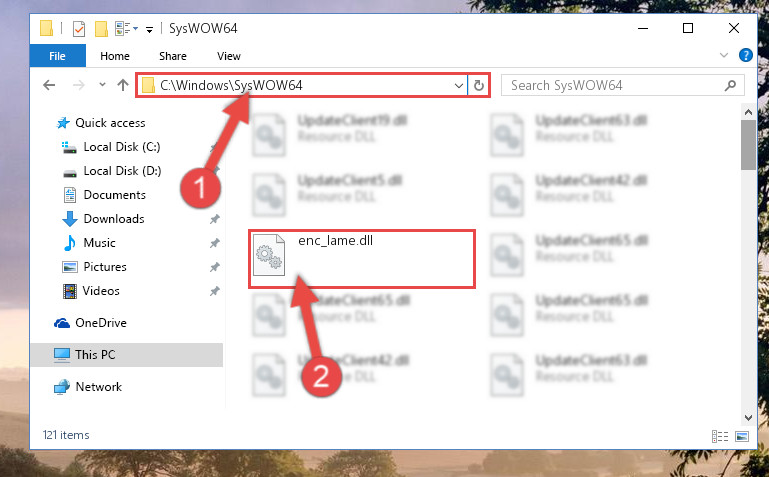This screenshot has width=769, height=477.
Task: Go up one folder level
Action: click(x=123, y=85)
